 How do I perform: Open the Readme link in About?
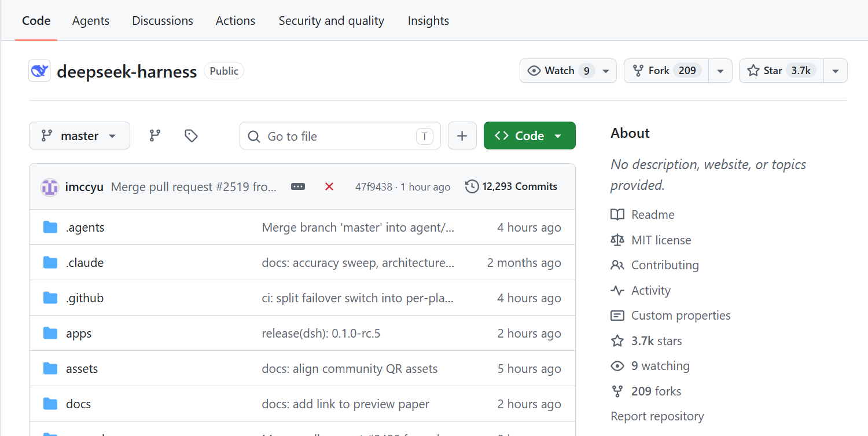pos(653,215)
